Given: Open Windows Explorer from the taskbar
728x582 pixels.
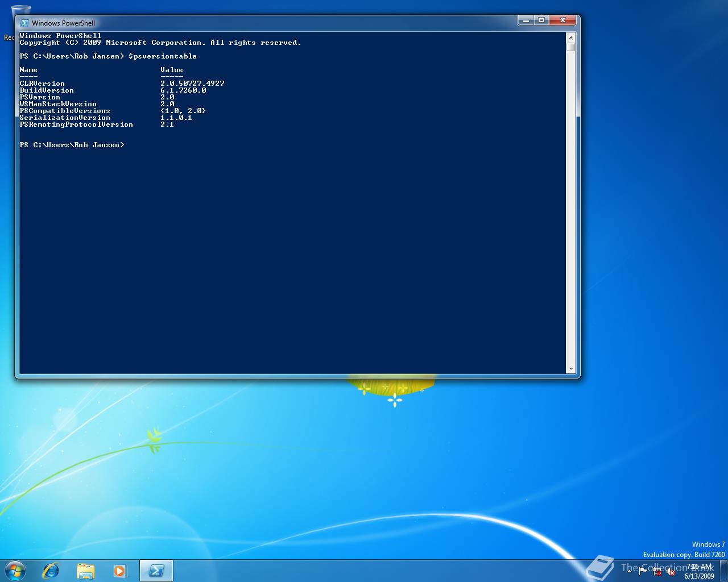Looking at the screenshot, I should [x=85, y=571].
